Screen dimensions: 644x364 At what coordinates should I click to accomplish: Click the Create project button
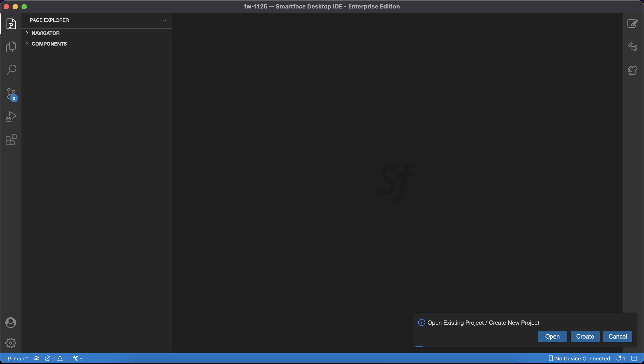click(x=585, y=337)
